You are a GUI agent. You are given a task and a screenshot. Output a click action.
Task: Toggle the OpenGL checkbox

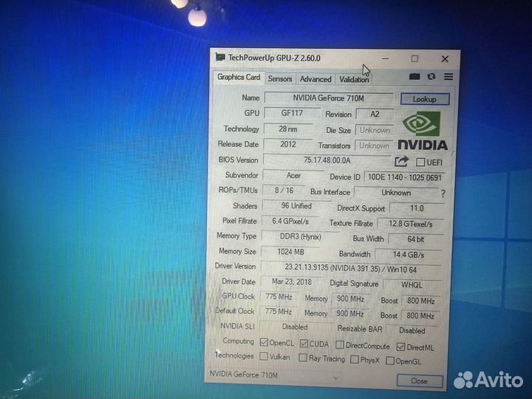coord(390,361)
